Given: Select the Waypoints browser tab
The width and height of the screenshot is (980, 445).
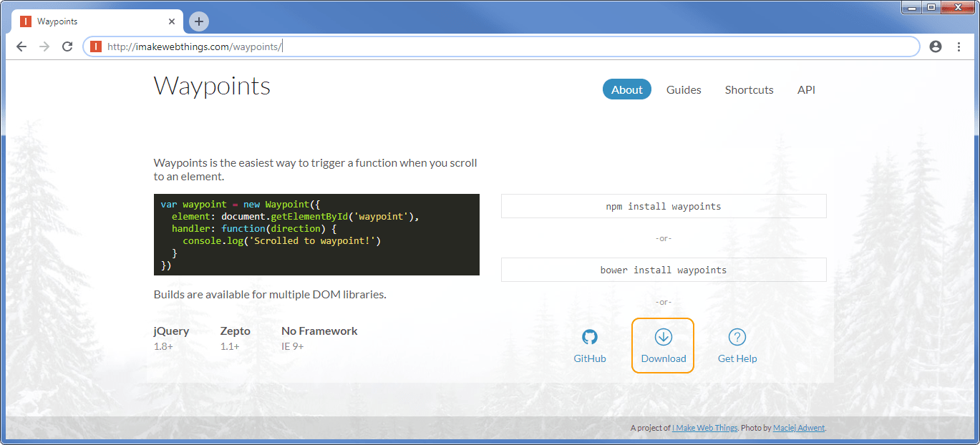Looking at the screenshot, I should tap(98, 21).
